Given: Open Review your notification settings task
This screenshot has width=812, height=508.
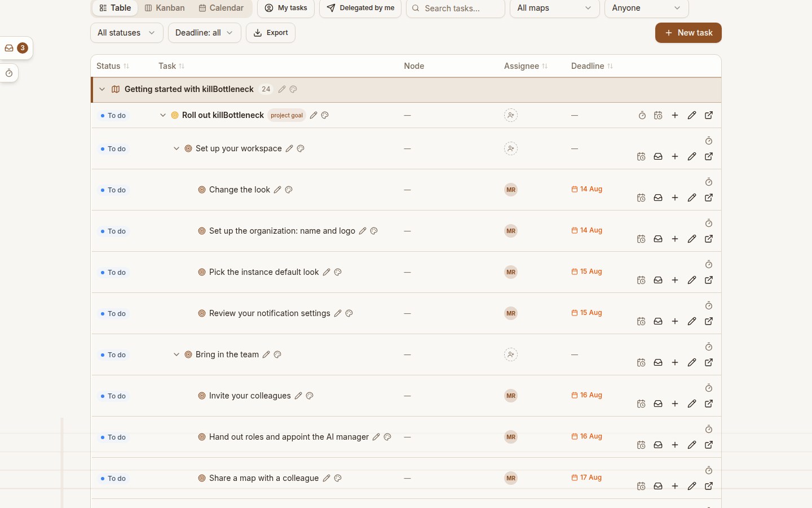Looking at the screenshot, I should (270, 313).
